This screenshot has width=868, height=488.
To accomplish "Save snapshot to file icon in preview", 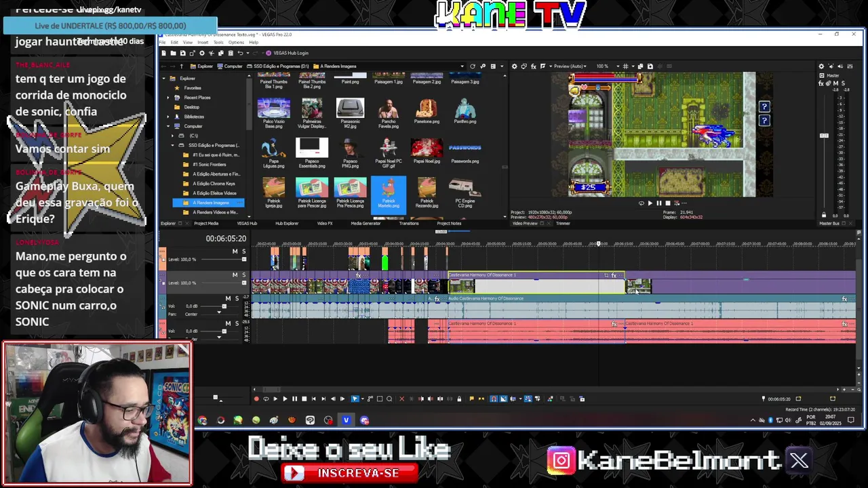I will pyautogui.click(x=650, y=66).
